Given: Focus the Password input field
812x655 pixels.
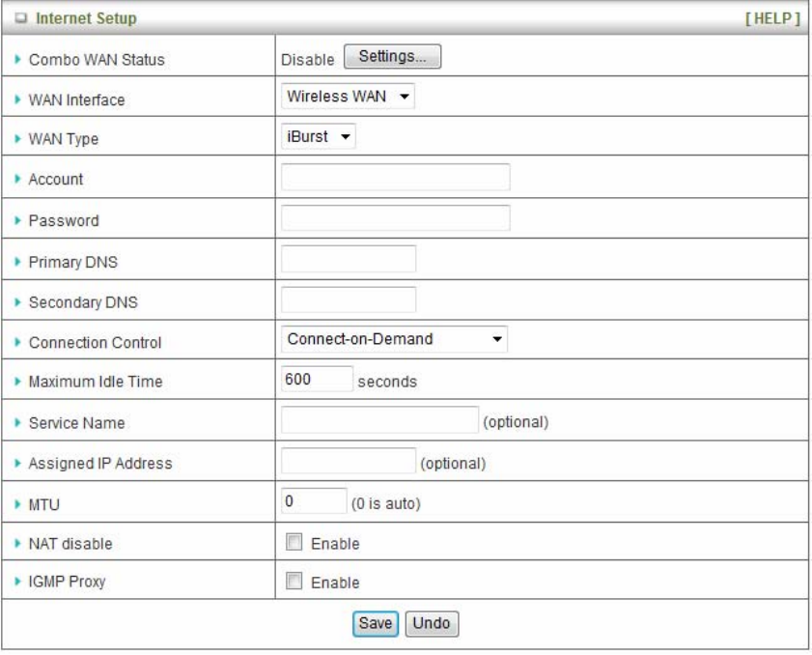Looking at the screenshot, I should point(396,218).
